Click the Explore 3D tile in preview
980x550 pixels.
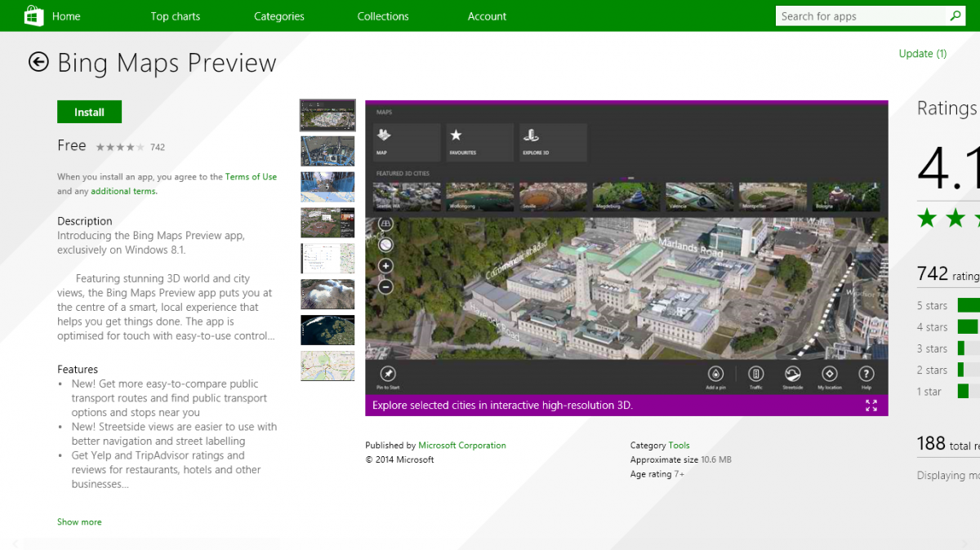click(x=554, y=142)
